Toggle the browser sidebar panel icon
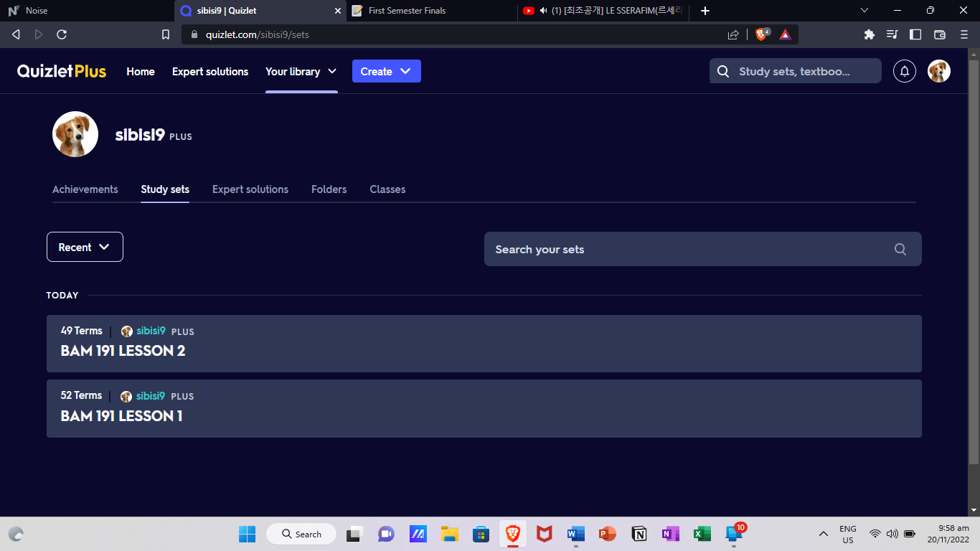 point(915,34)
